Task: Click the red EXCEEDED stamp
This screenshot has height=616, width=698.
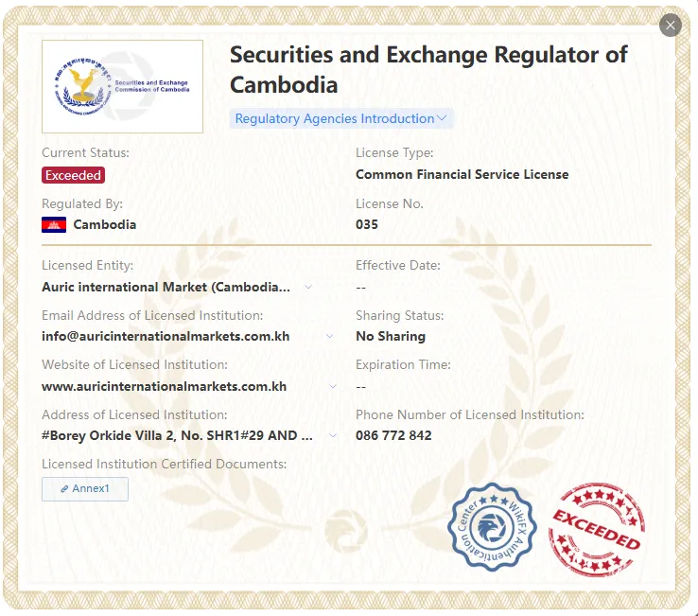Action: pyautogui.click(x=597, y=529)
